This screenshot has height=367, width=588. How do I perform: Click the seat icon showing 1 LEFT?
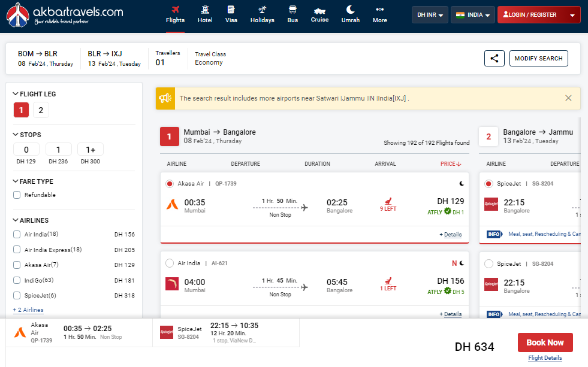(388, 281)
